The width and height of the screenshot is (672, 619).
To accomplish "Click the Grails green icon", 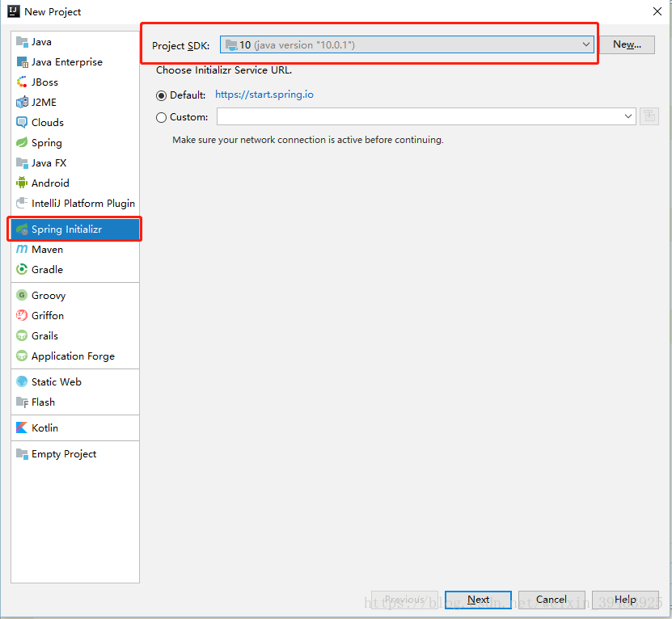I will click(22, 335).
